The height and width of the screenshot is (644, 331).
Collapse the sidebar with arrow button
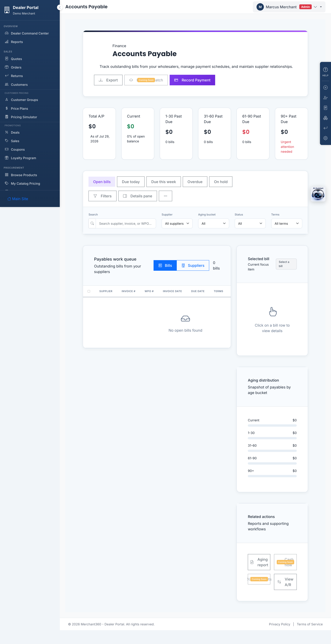(60, 7)
